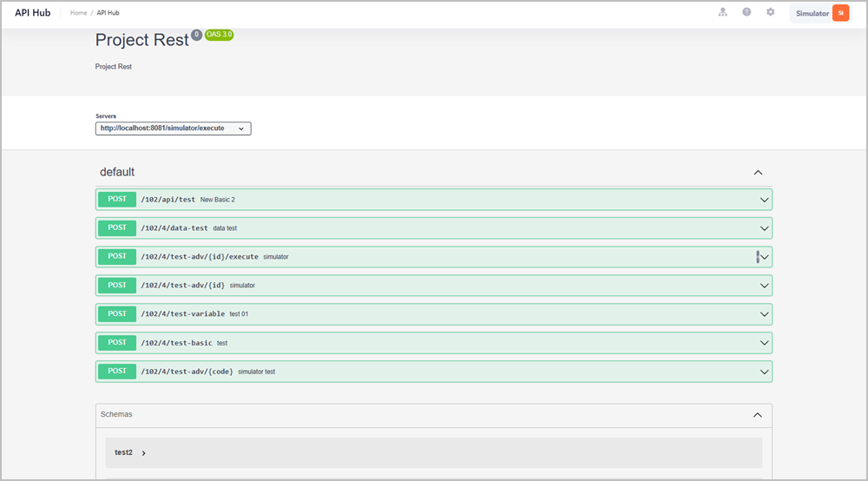Screen dimensions: 868x481
Task: Click the test2 schema name
Action: pos(123,452)
